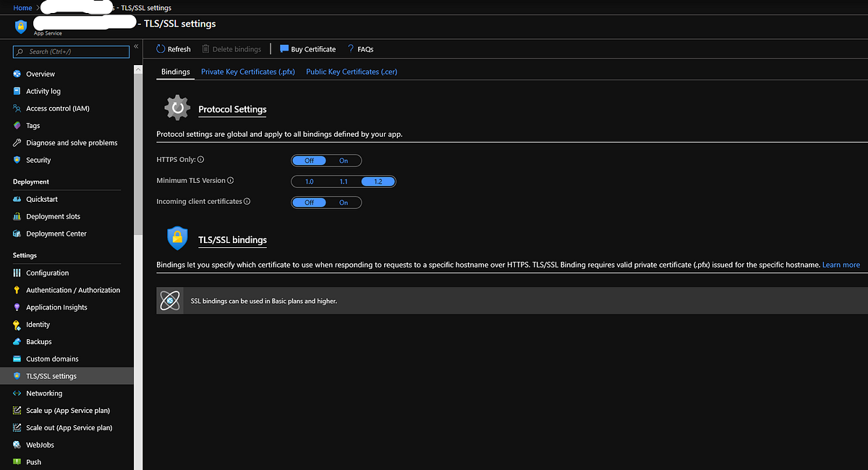Open the Learn more link about bindings
The width and height of the screenshot is (868, 470).
click(841, 265)
